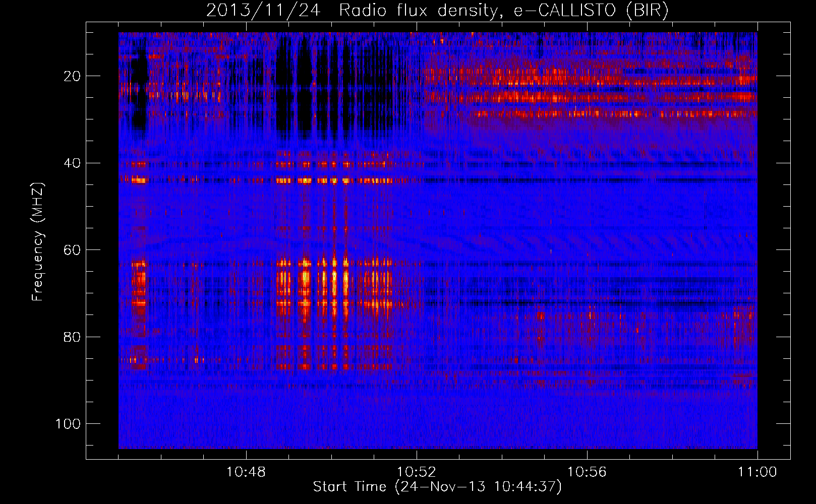Click the "Start Time (24-Nov-13 10:44:37)" label
The image size is (816, 504).
click(437, 487)
